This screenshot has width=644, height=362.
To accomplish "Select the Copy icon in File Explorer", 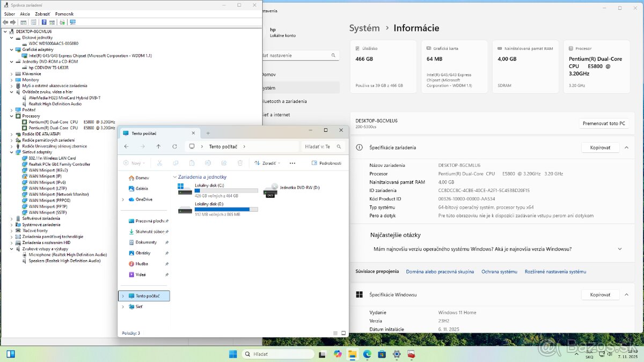I will (175, 162).
